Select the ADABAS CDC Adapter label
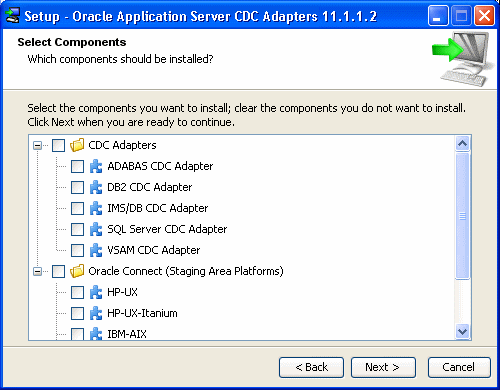Viewport: 500px width, 390px height. [160, 166]
